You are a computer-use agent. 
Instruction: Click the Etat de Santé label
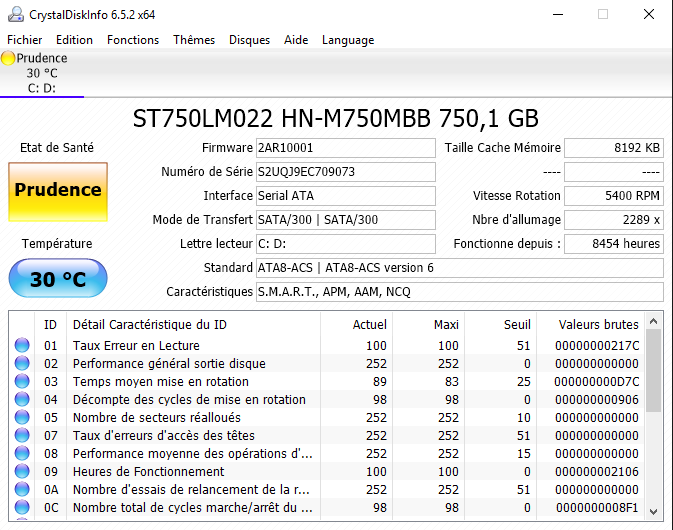(x=57, y=148)
